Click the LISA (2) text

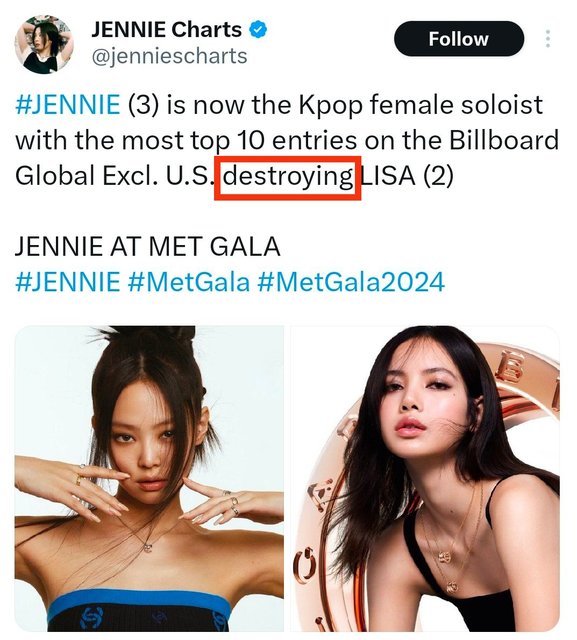tap(407, 176)
